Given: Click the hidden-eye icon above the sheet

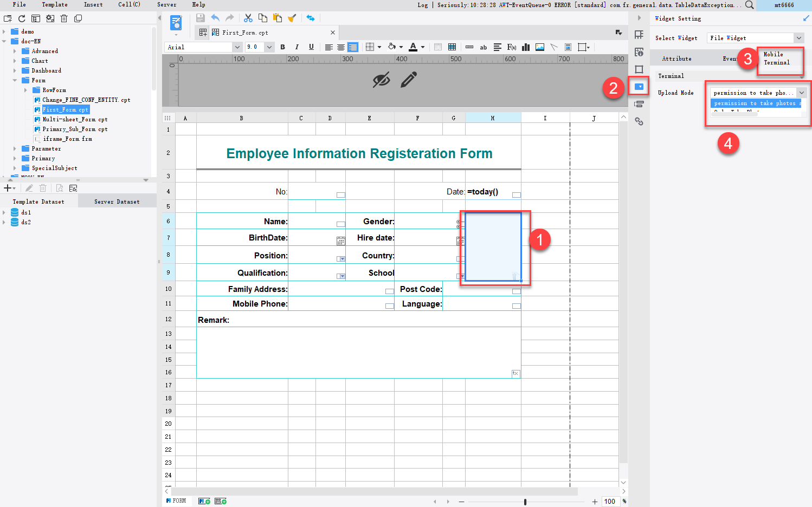Looking at the screenshot, I should click(382, 80).
